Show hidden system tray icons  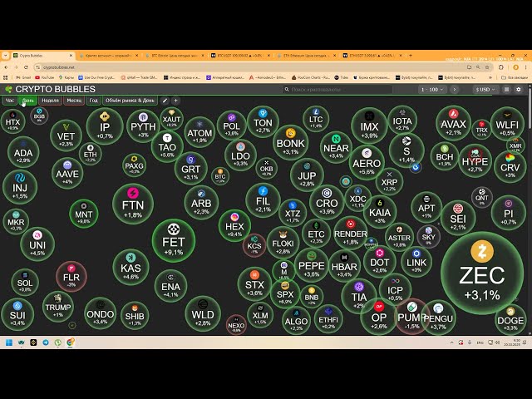(x=451, y=342)
